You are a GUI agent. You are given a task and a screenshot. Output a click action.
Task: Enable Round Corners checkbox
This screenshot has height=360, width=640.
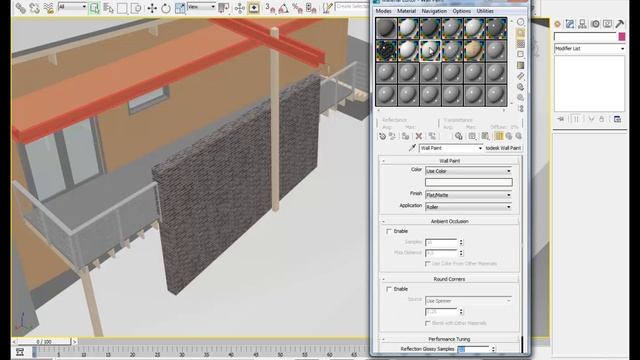click(389, 289)
